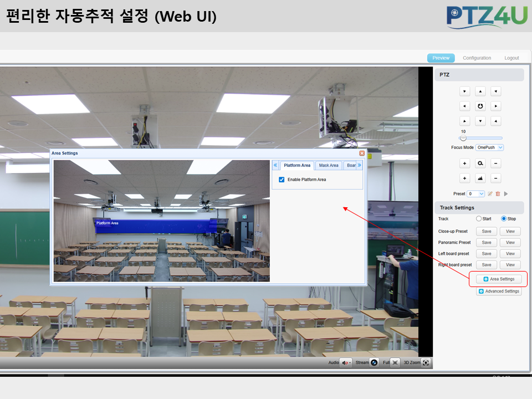Select the Track Stop radio button
The width and height of the screenshot is (532, 399).
click(x=504, y=218)
